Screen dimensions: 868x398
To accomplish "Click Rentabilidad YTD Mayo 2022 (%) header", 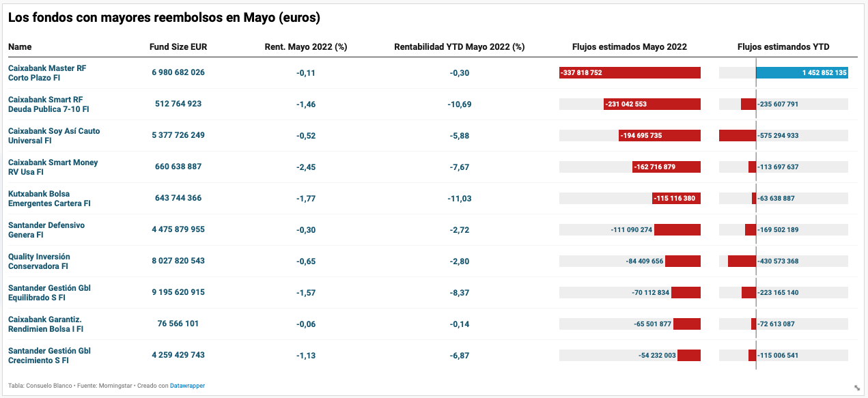I will click(x=460, y=47).
